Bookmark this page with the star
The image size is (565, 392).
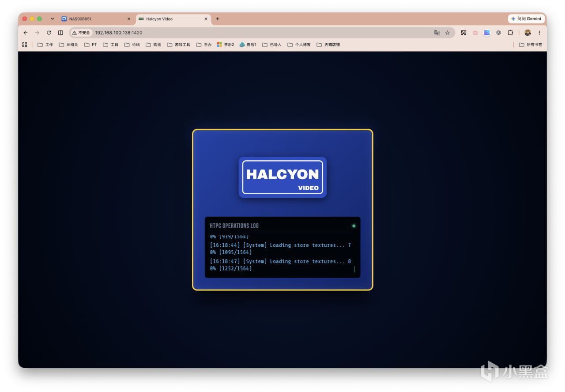(448, 33)
